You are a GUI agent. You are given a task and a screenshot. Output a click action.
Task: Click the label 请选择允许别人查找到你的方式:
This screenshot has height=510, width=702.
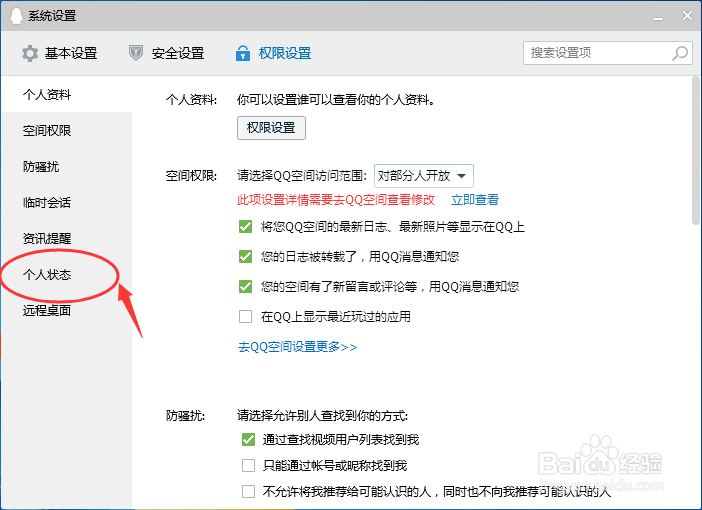tap(322, 416)
